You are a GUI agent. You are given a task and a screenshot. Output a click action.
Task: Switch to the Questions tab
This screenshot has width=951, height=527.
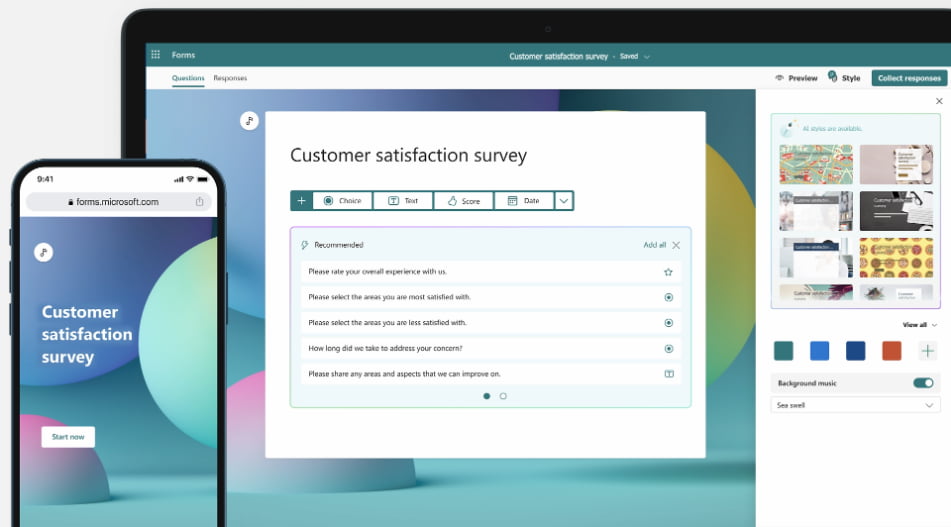point(188,78)
